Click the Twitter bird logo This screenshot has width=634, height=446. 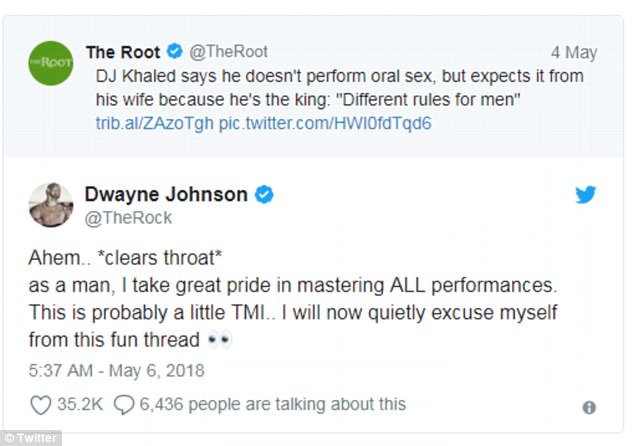click(585, 195)
